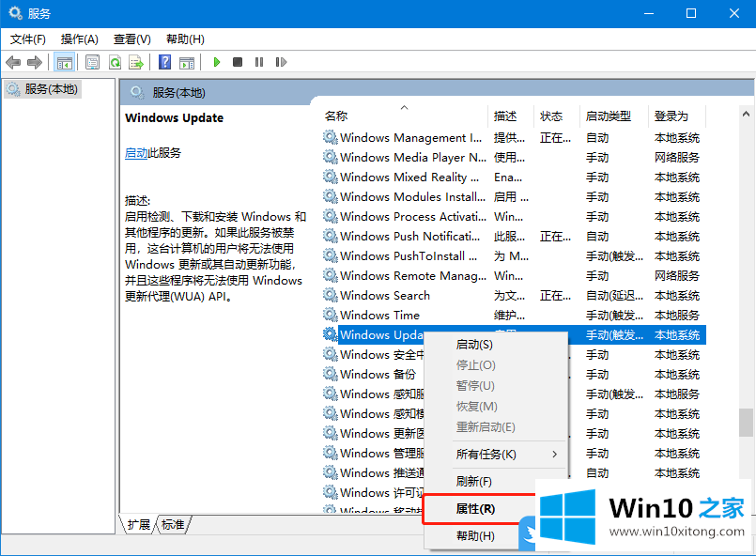Click the 启动 link to start service
756x556 pixels.
136,153
